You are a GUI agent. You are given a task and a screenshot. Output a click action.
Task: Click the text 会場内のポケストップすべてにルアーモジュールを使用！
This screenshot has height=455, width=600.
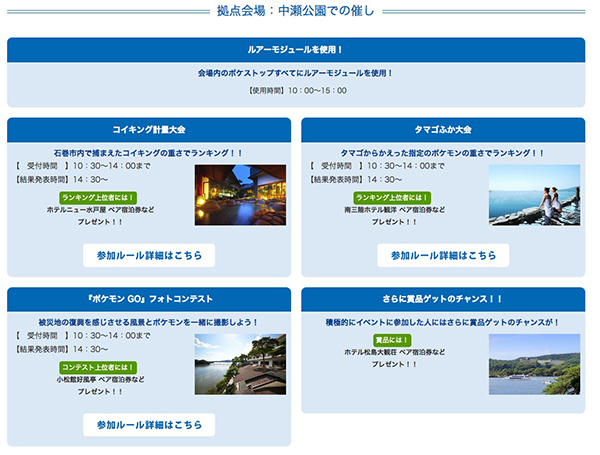[295, 73]
